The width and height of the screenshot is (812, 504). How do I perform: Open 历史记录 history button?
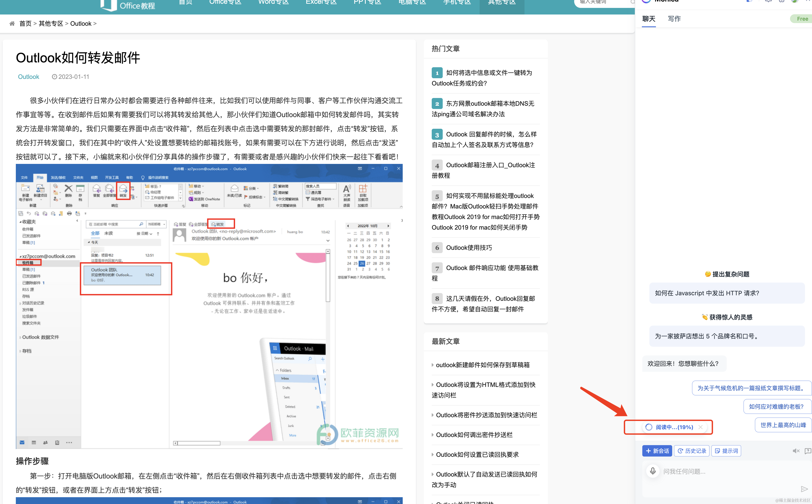pyautogui.click(x=692, y=451)
